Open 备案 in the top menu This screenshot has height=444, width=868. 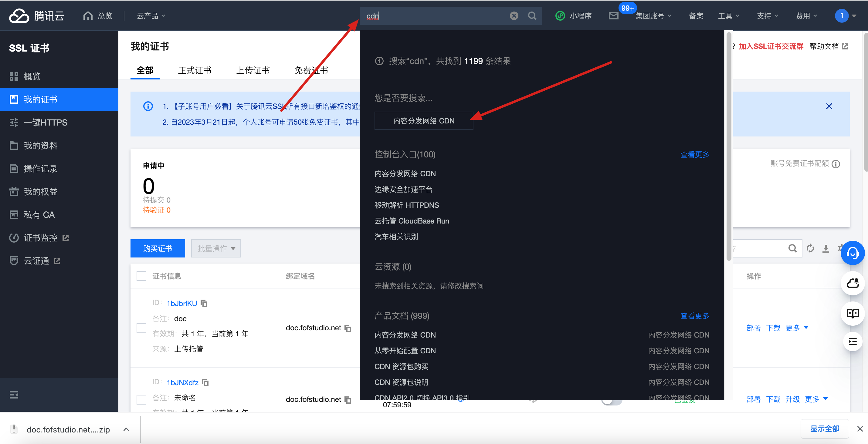[696, 16]
